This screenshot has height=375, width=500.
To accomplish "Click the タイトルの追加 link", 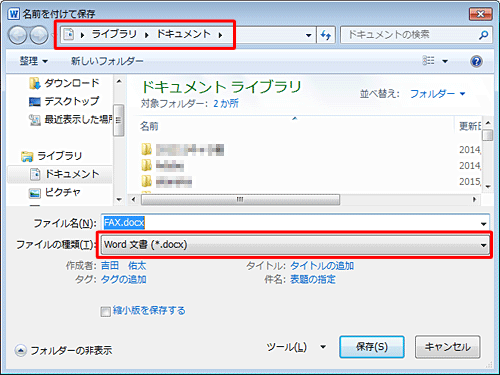I will tap(322, 266).
